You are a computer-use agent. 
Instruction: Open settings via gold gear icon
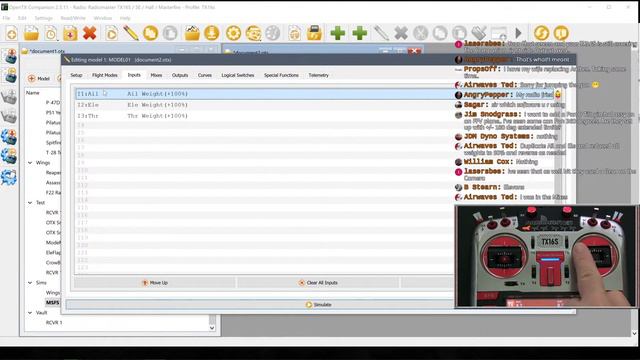[233, 33]
